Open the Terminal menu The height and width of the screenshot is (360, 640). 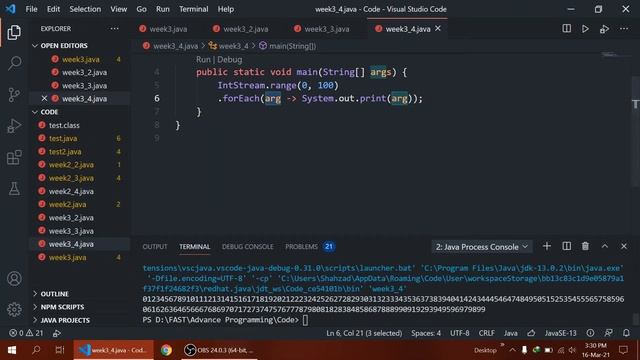pos(193,9)
